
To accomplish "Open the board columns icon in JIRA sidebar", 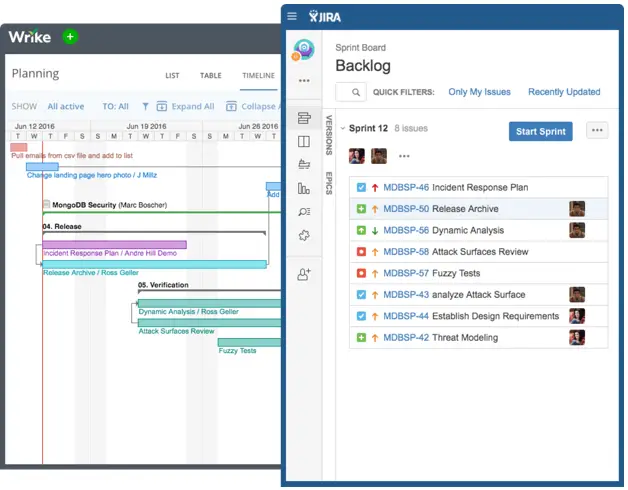I will [x=304, y=141].
